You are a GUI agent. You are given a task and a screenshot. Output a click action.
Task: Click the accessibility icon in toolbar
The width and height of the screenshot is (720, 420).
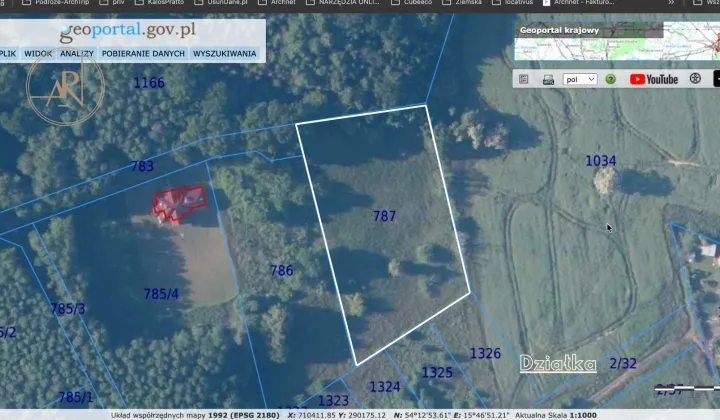[695, 78]
